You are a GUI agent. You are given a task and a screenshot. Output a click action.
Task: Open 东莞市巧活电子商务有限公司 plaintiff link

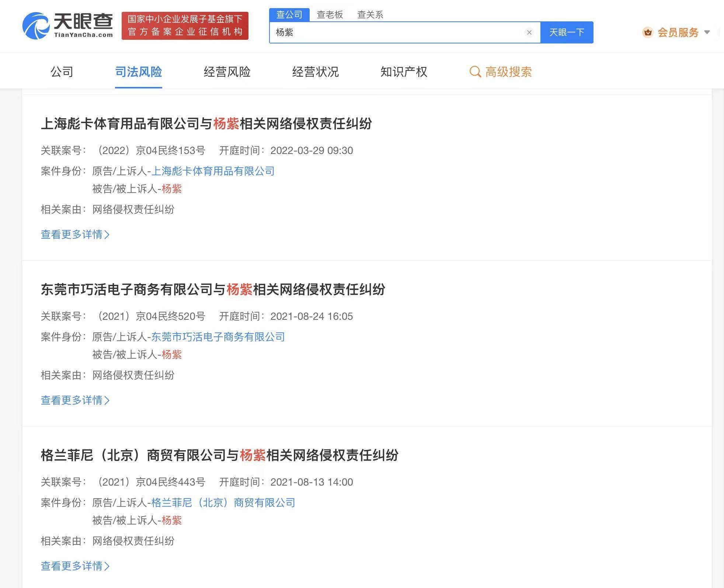(x=218, y=337)
